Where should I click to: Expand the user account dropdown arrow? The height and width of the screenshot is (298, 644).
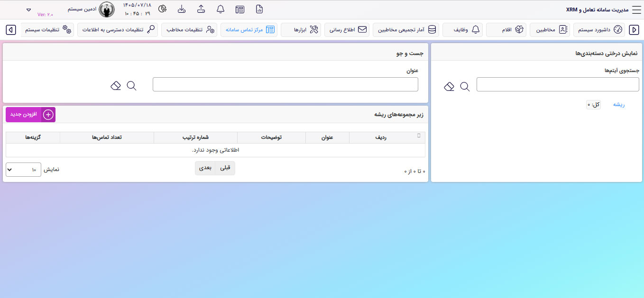[x=28, y=9]
